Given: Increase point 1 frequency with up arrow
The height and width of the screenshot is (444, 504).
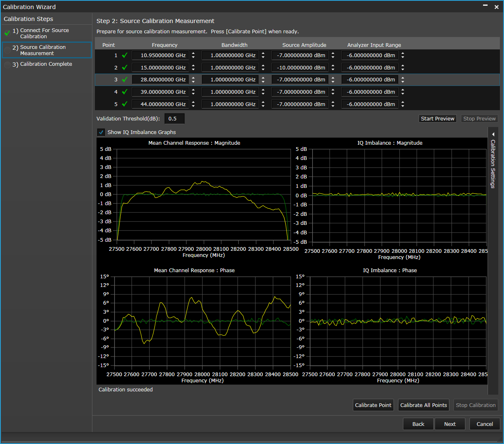Looking at the screenshot, I should pyautogui.click(x=193, y=53).
